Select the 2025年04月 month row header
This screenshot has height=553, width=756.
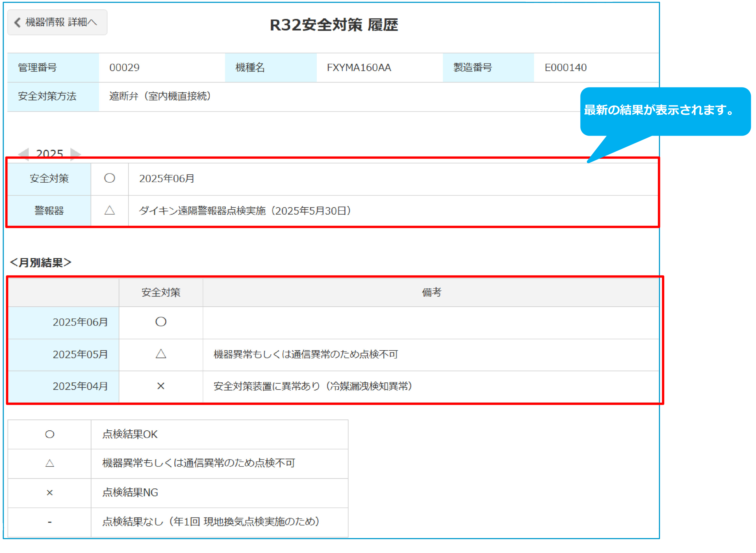coord(80,386)
